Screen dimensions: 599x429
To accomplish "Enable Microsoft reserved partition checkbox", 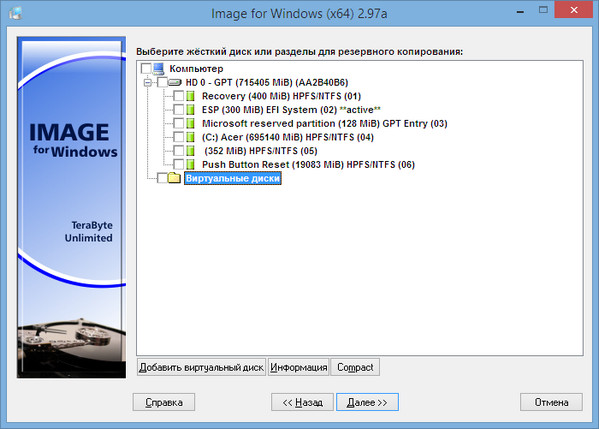I will pyautogui.click(x=178, y=123).
